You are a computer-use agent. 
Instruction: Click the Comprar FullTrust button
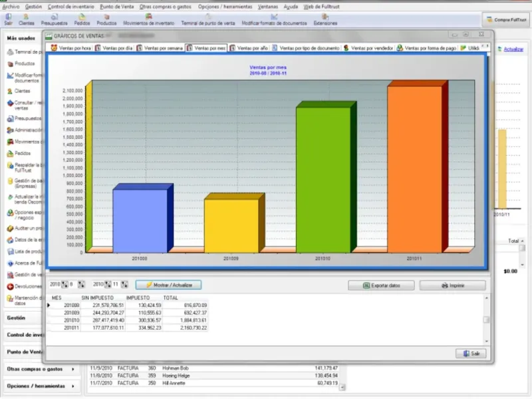tap(506, 20)
